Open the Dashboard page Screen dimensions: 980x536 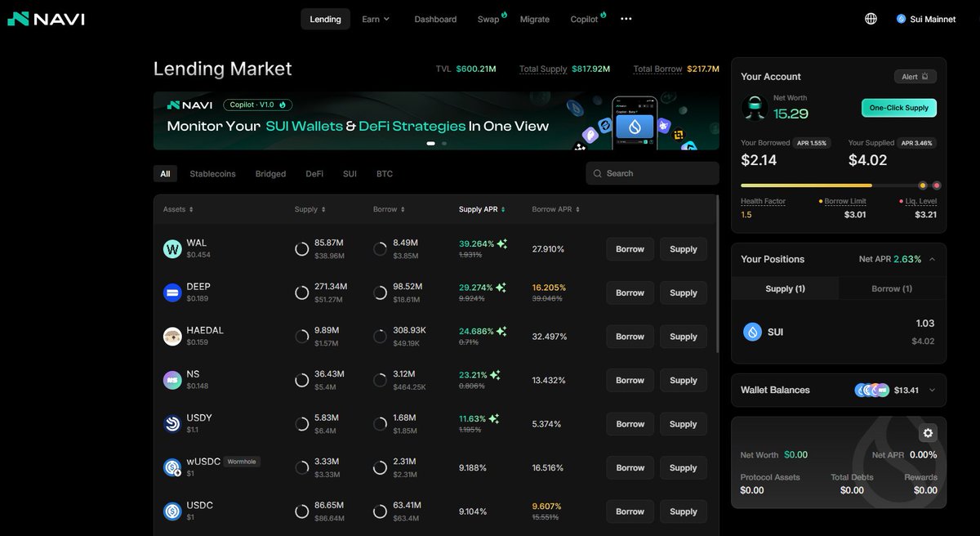(x=435, y=19)
